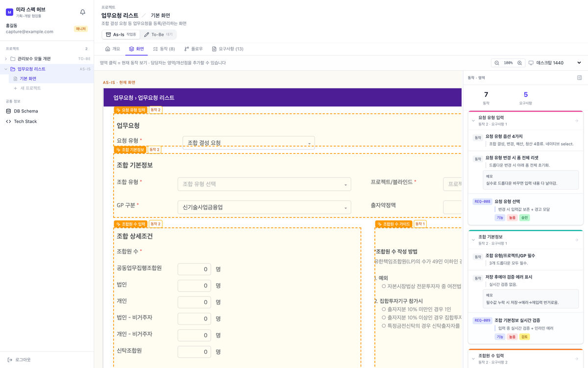Click the 매니저 role badge

(x=81, y=29)
